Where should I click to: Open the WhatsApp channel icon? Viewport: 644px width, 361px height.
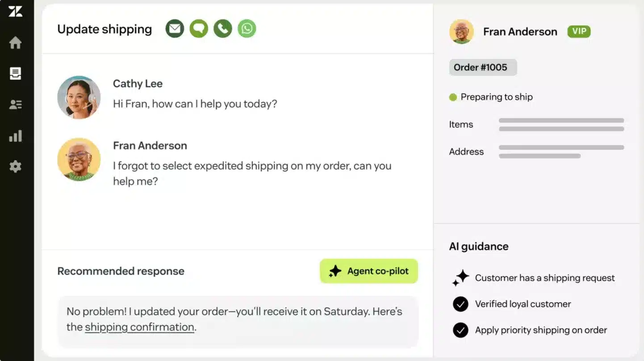[247, 28]
